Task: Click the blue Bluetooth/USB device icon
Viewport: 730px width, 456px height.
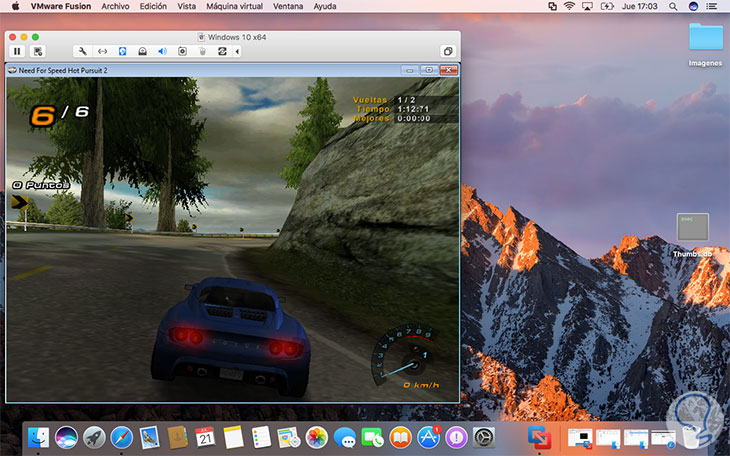Action: [122, 51]
